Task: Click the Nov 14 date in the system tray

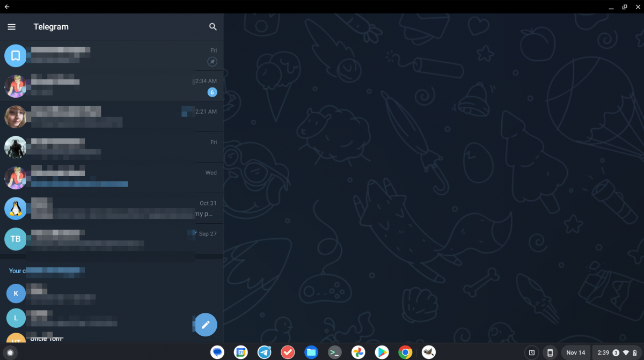Action: 575,352
